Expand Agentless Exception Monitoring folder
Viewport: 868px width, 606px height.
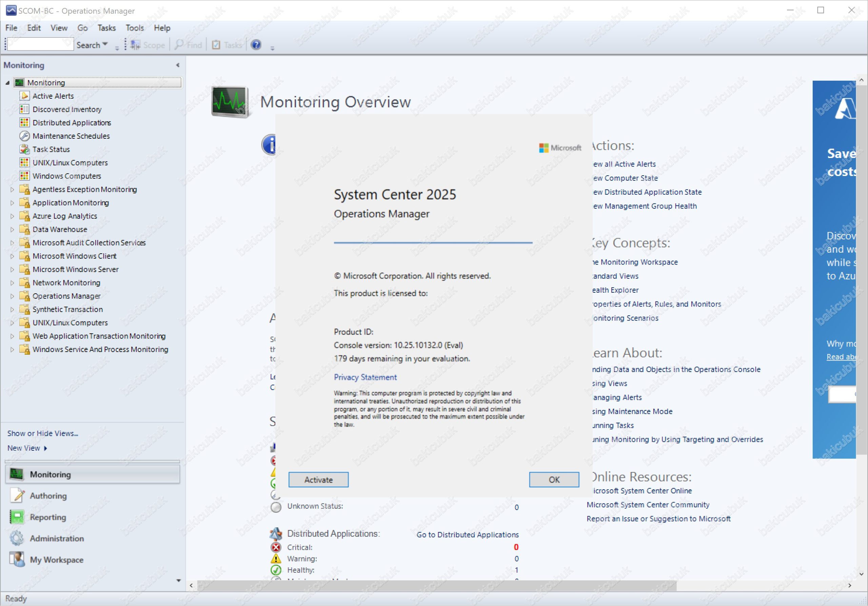point(12,190)
